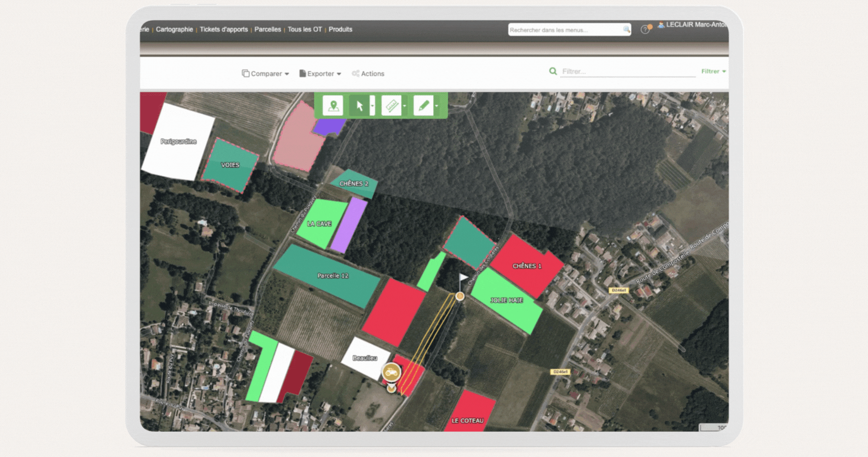Image resolution: width=868 pixels, height=457 pixels.
Task: Select the arrow pointer selection tool
Action: (360, 106)
